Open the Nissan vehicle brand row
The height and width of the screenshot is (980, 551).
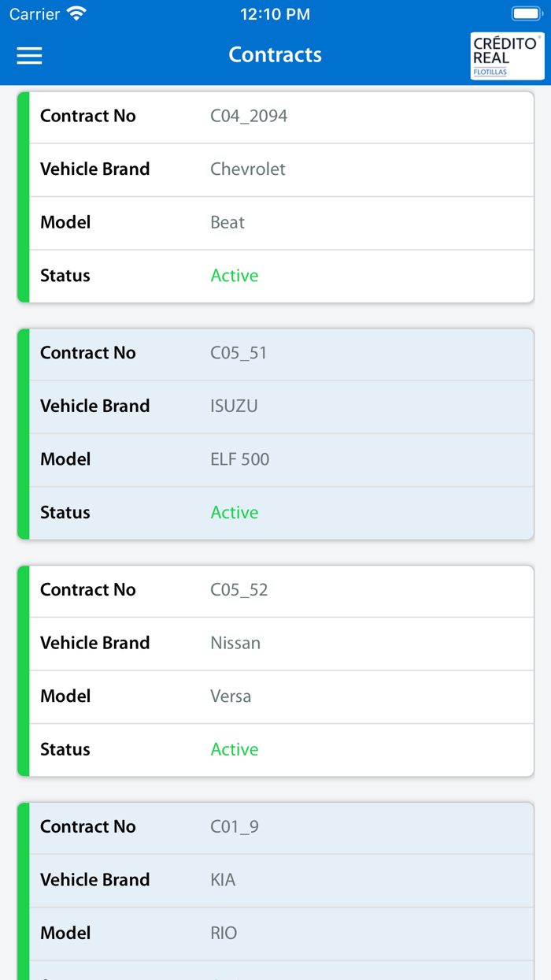coord(235,644)
